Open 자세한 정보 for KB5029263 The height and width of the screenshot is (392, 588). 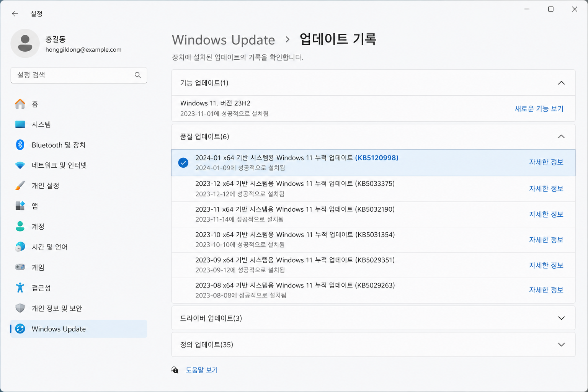pyautogui.click(x=546, y=290)
